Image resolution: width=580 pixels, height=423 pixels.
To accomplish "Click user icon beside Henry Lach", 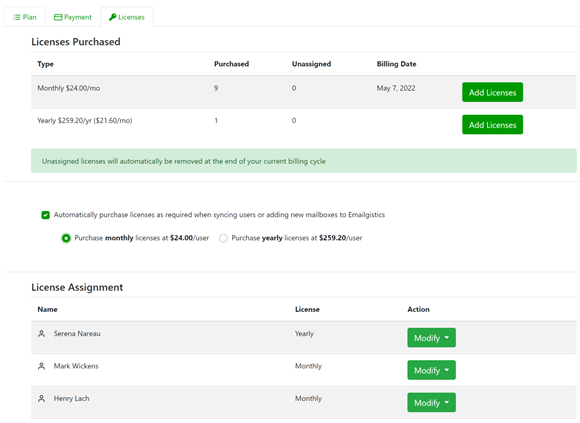I will click(41, 399).
